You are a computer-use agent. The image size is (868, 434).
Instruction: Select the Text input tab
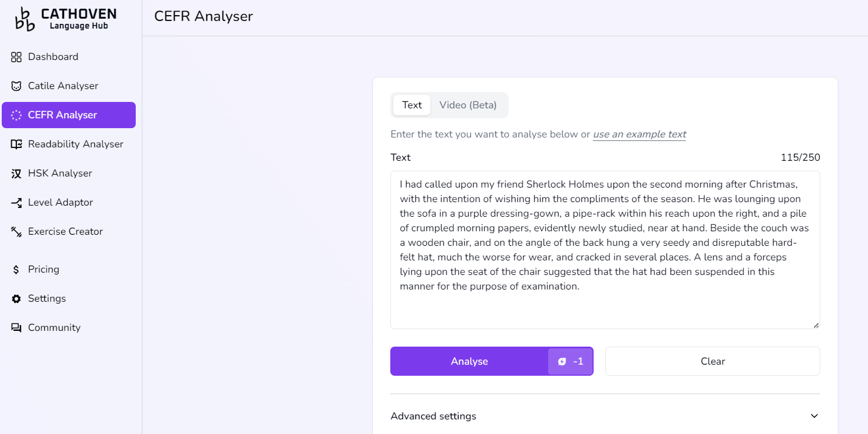tap(412, 105)
